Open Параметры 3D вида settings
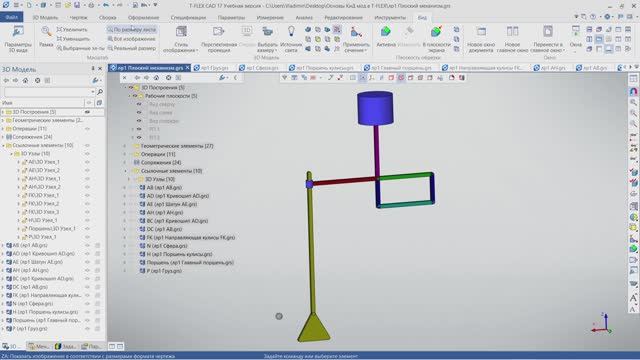Screen dimensions: 640x360 click(18, 39)
